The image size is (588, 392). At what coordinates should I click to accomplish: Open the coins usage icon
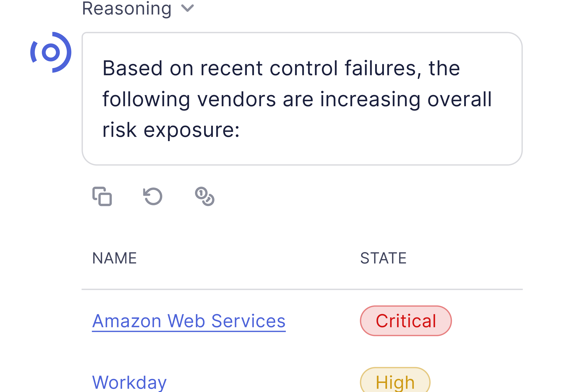tap(205, 196)
